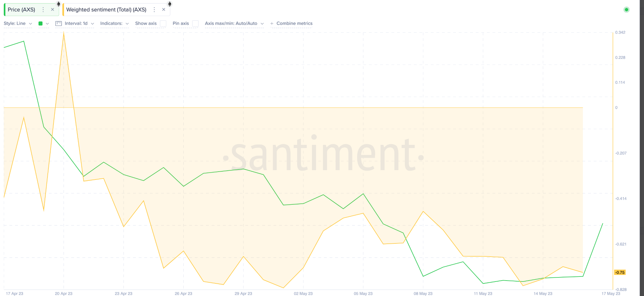Open the Interval: 1d dropdown
This screenshot has height=296, width=644.
tap(79, 23)
